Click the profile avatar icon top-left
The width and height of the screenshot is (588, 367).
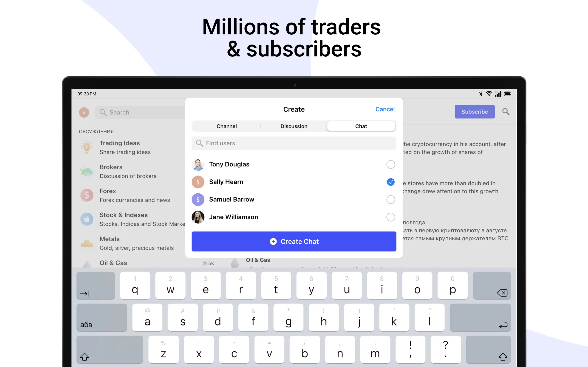pyautogui.click(x=84, y=112)
